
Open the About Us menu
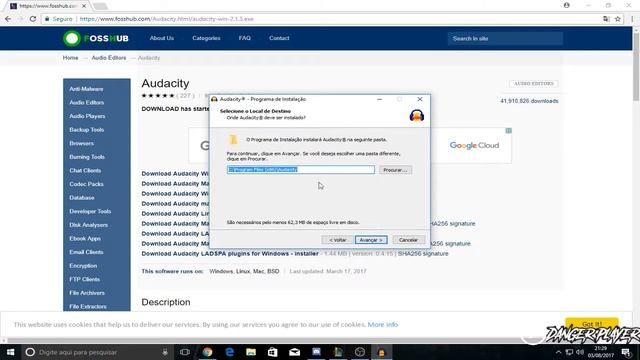pyautogui.click(x=162, y=38)
